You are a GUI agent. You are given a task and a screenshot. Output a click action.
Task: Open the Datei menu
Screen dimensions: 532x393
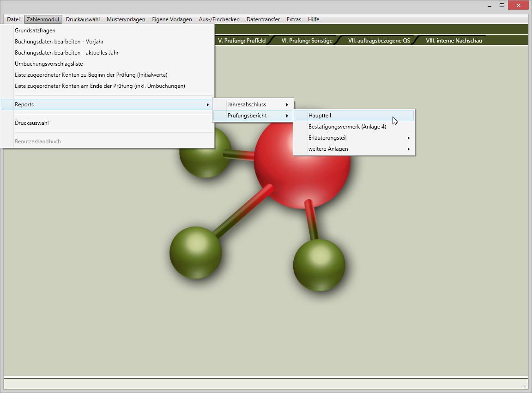13,19
